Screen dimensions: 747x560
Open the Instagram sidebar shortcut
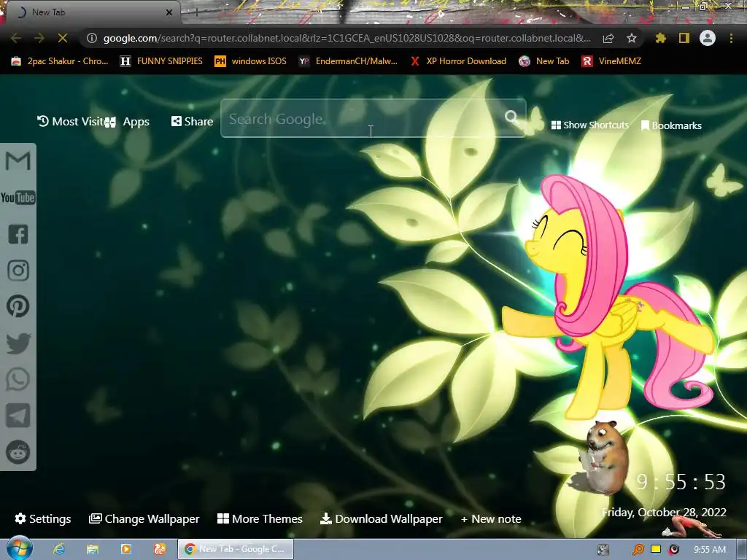(x=18, y=271)
